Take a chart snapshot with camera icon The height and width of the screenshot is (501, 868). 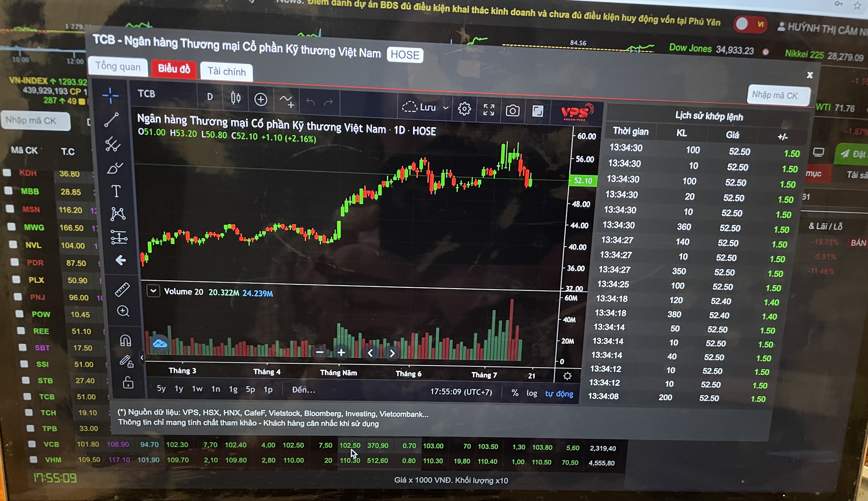[x=513, y=111]
